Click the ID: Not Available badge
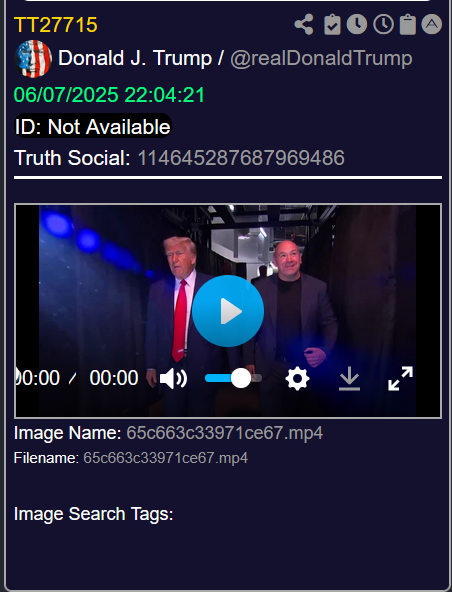452x592 pixels. click(93, 126)
